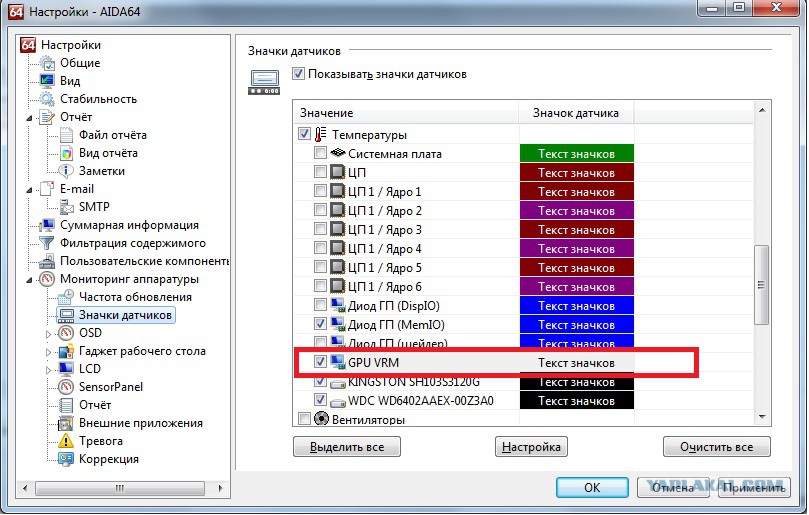Click tree panel scroll right arrow
Screen dimensions: 809x515
pos(220,488)
